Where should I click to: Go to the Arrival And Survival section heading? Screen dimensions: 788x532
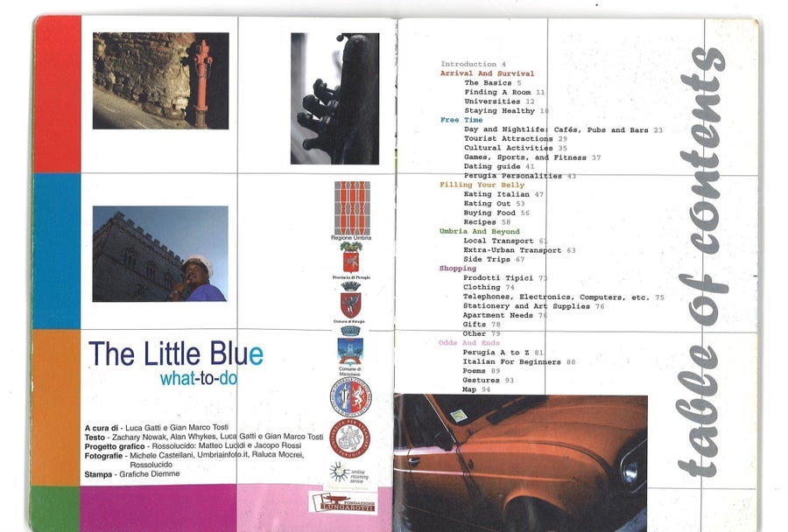487,73
